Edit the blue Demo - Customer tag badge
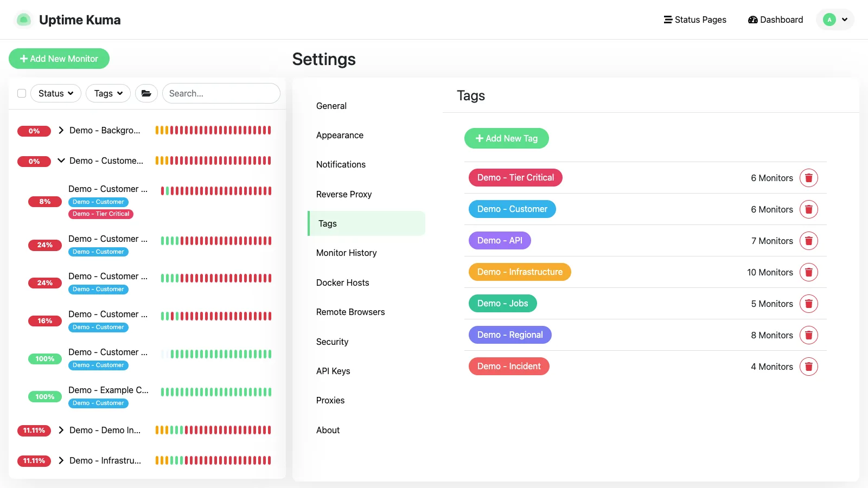The height and width of the screenshot is (488, 868). (512, 209)
